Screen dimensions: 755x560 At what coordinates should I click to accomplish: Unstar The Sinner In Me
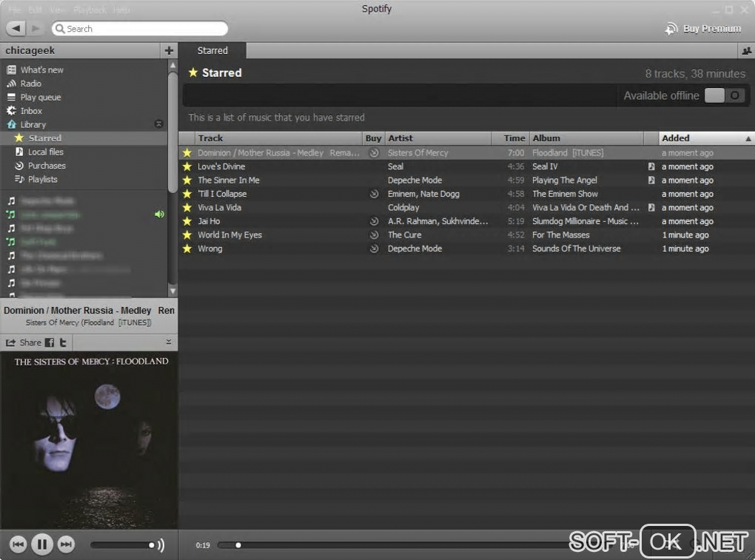pyautogui.click(x=187, y=180)
